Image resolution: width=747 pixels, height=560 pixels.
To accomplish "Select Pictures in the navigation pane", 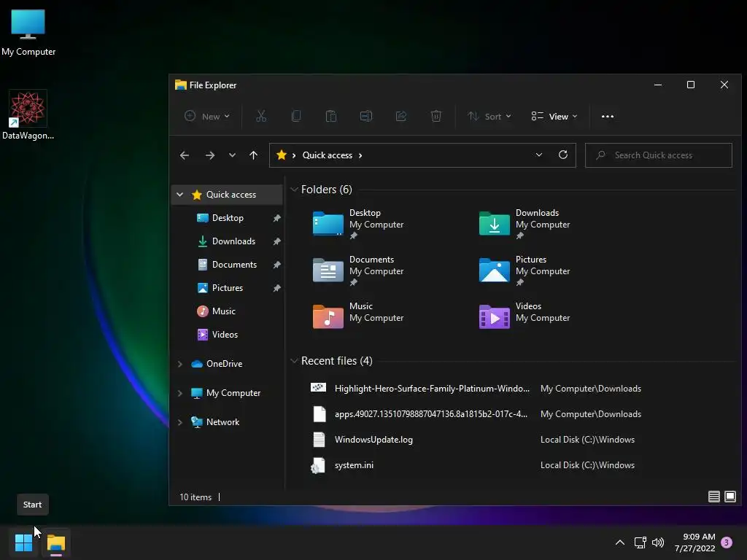I will click(227, 287).
